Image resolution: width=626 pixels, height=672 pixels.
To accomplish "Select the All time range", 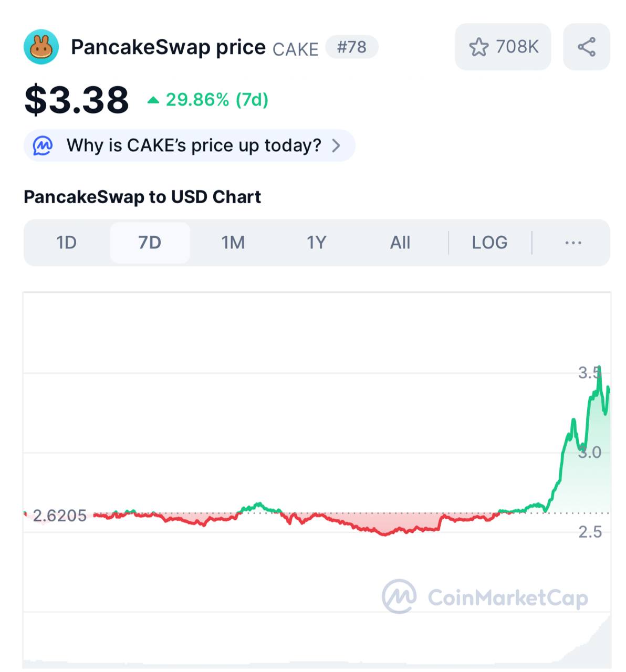I will (400, 243).
